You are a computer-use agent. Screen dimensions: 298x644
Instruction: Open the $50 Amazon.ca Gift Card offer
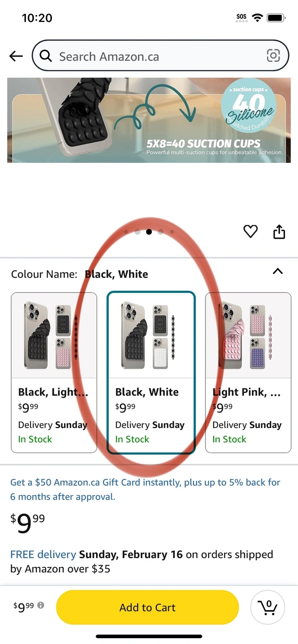pyautogui.click(x=145, y=489)
